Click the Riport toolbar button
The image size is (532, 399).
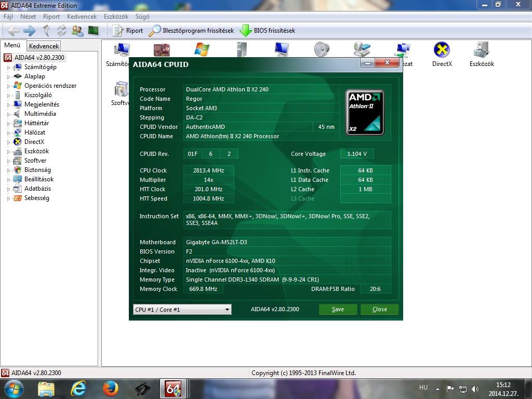click(128, 31)
